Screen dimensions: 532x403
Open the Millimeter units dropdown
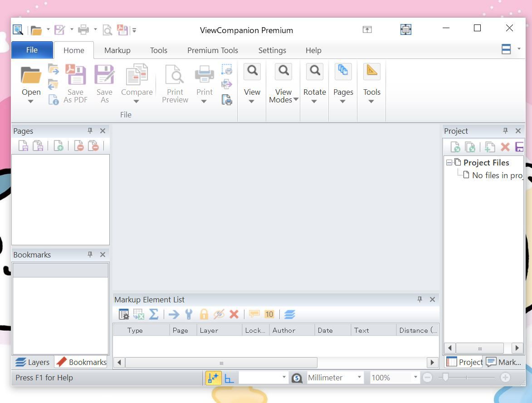(359, 377)
